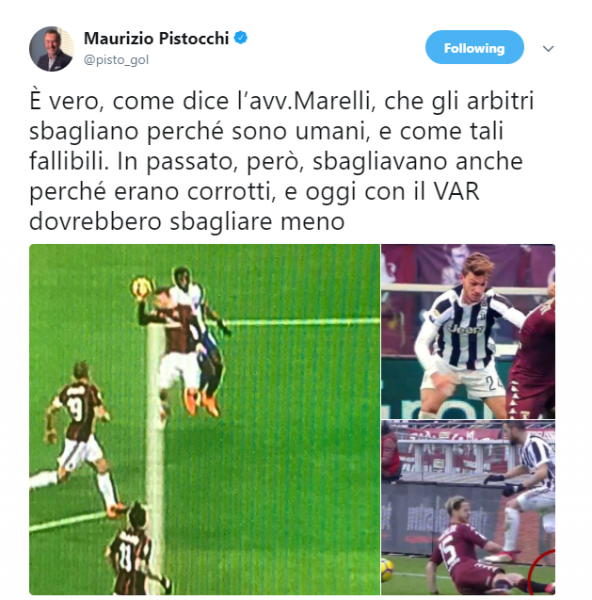The image size is (592, 600).
Task: Click Maurizio Pistocchi's profile avatar
Action: click(x=52, y=49)
